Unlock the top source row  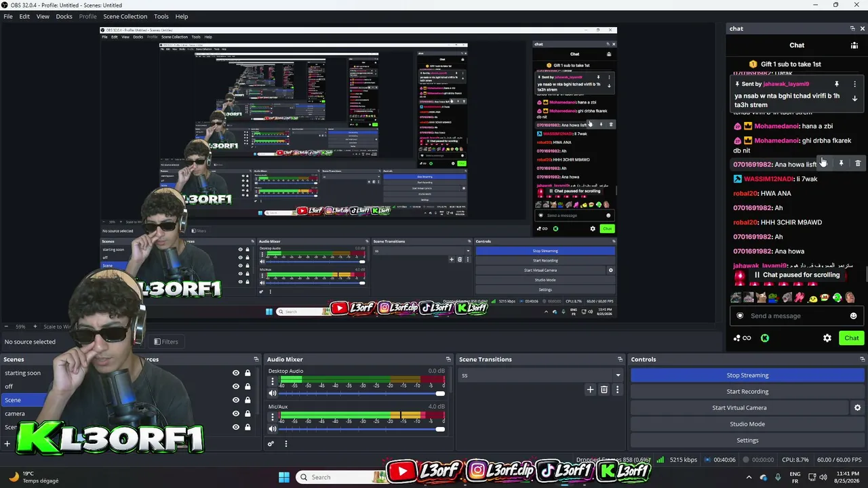(248, 373)
